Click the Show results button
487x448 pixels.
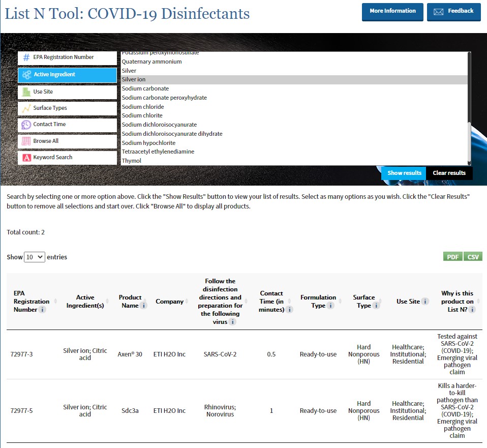click(404, 173)
